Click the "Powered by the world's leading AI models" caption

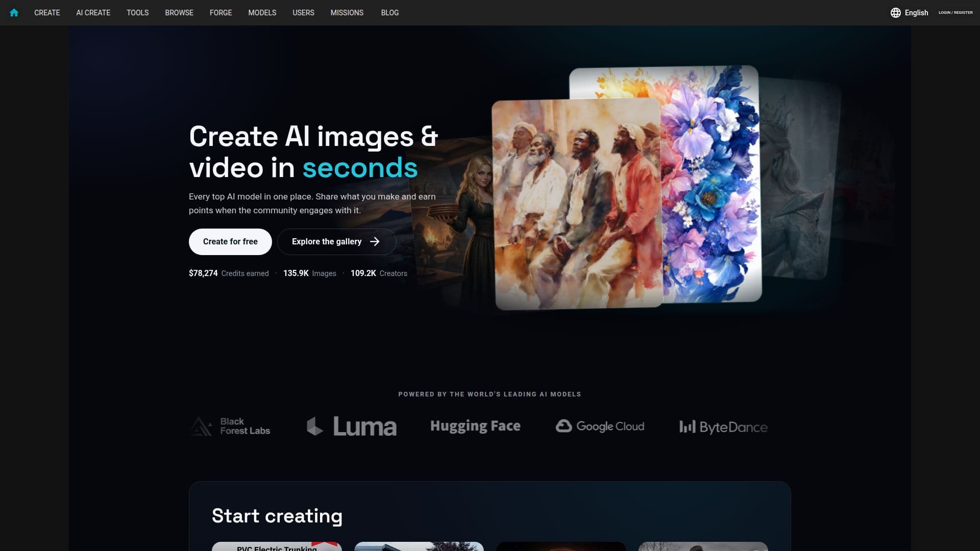(489, 394)
